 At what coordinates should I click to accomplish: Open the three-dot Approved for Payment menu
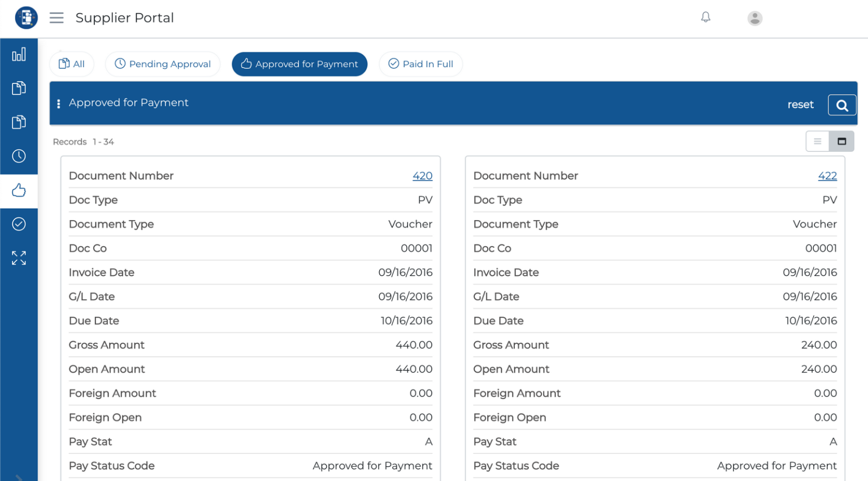[x=59, y=104]
